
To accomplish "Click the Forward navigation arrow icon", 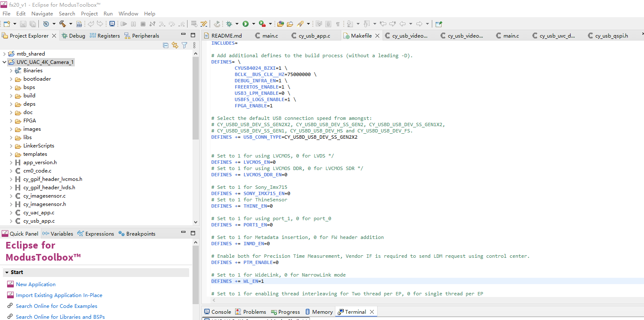I will 419,24.
